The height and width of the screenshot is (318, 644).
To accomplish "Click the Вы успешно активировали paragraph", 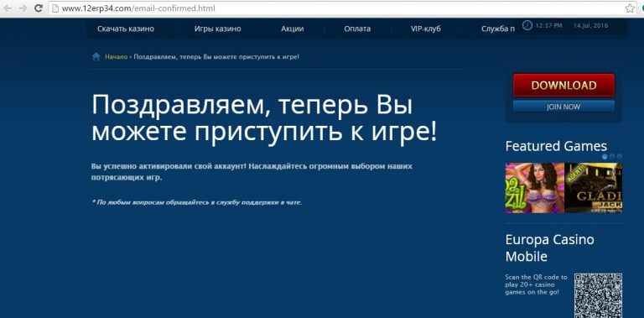I will click(252, 172).
